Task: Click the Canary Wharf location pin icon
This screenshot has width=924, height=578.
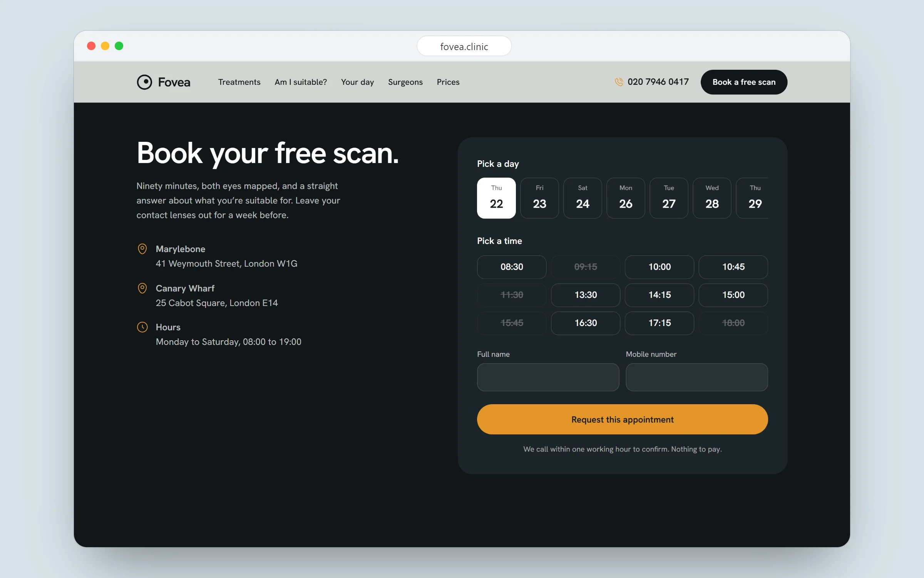Action: (x=142, y=288)
